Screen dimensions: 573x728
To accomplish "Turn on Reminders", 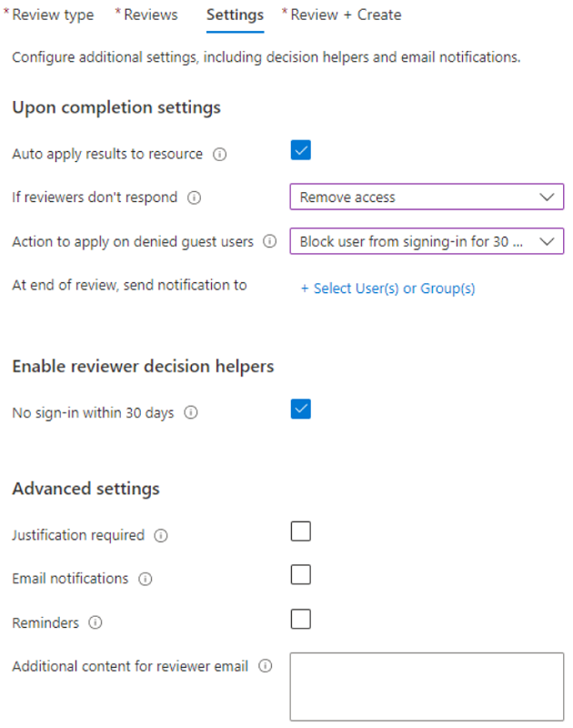I will tap(300, 619).
